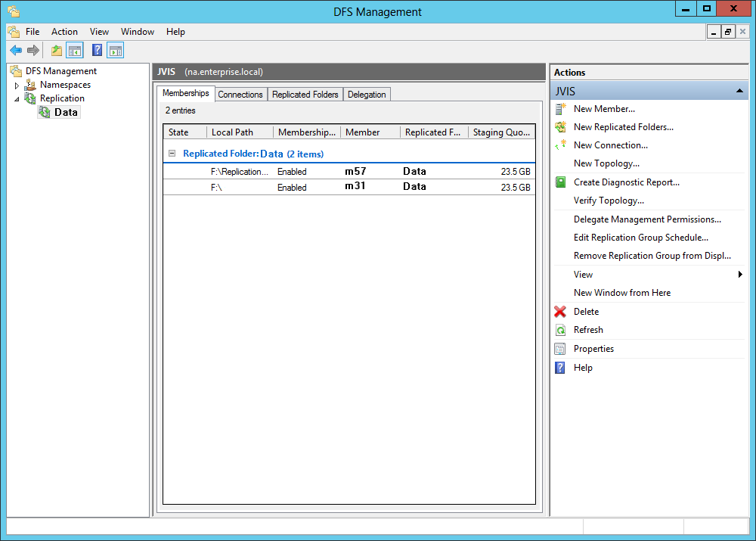756x541 pixels.
Task: Expand the Namespaces tree node
Action: tap(16, 84)
